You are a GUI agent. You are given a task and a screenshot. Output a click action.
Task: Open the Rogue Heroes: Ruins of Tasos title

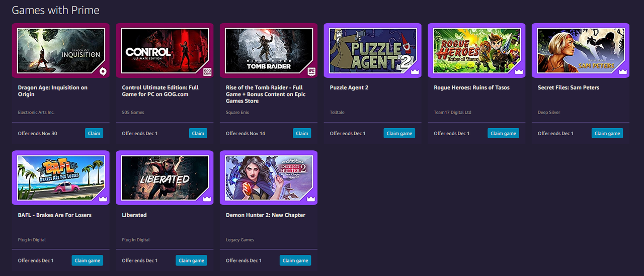(x=471, y=87)
